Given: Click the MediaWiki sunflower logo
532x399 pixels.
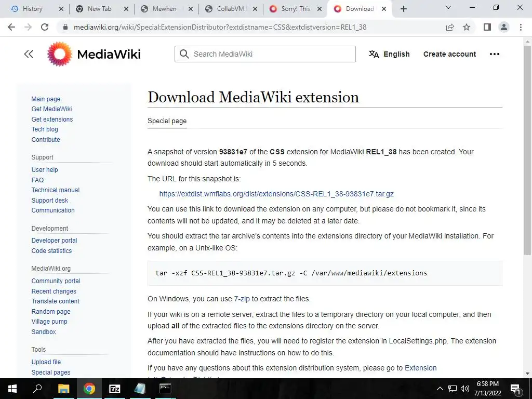Looking at the screenshot, I should click(x=60, y=54).
